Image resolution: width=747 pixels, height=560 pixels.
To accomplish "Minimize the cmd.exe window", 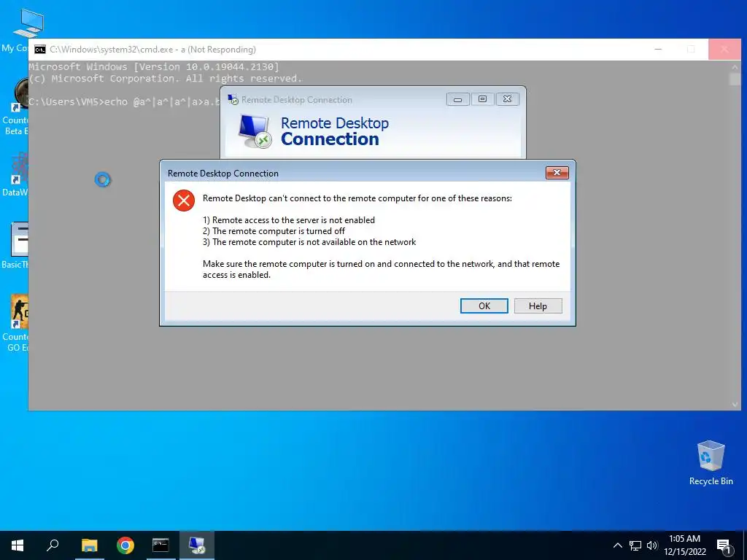I will (x=658, y=49).
